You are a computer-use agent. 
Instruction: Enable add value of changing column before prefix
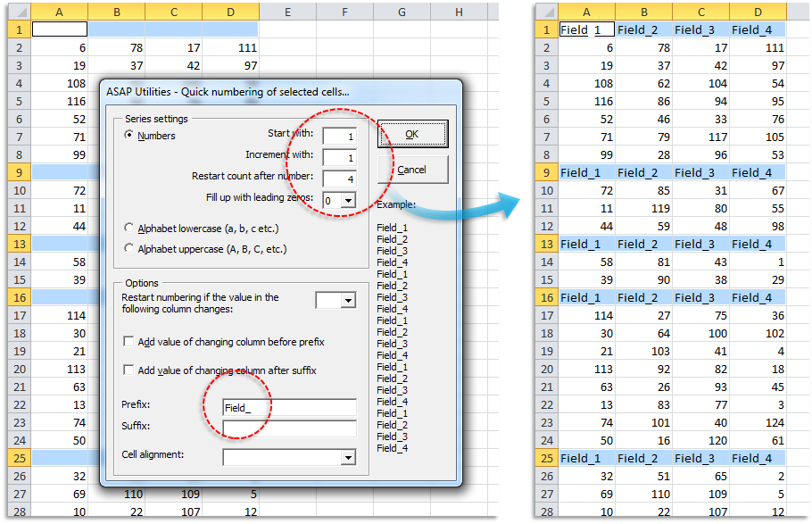(x=128, y=341)
